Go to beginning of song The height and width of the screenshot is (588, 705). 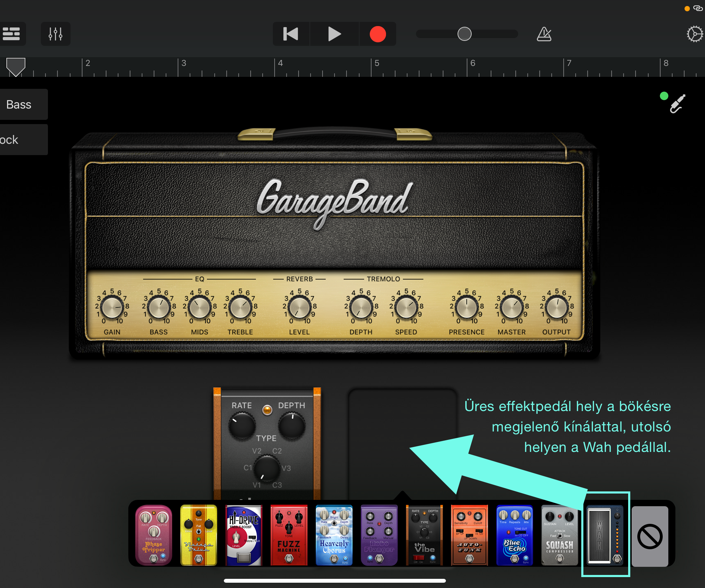click(x=291, y=34)
